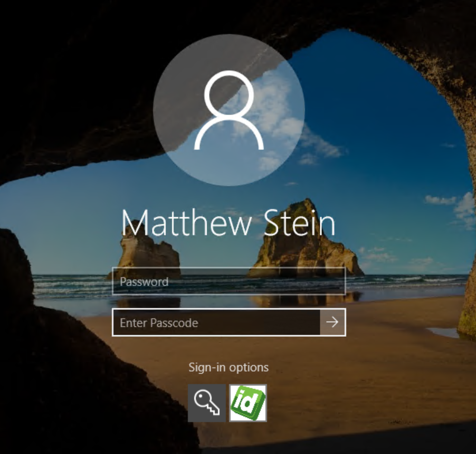Click inside the Password field
The width and height of the screenshot is (476, 454).
(222, 282)
